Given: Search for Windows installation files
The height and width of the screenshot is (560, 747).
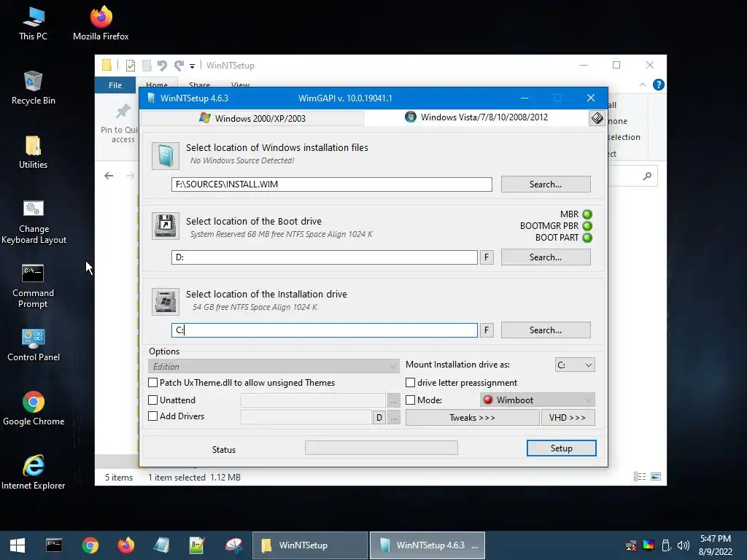Looking at the screenshot, I should [546, 184].
